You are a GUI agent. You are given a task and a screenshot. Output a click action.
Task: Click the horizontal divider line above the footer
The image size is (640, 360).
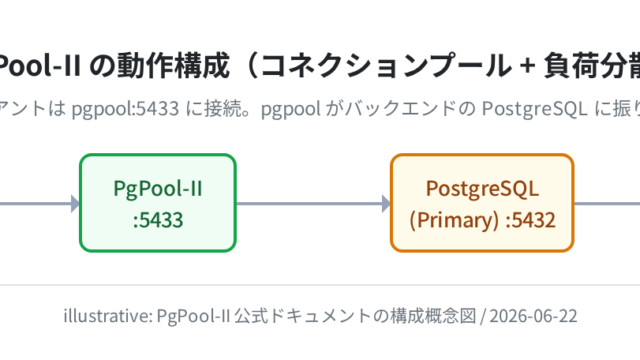tap(320, 285)
